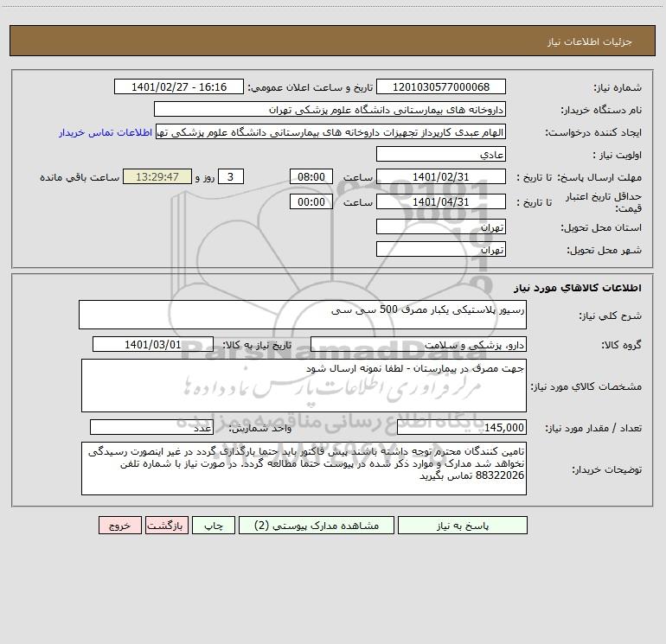
Task: Click countdown timer 13:29:47
Action: pyautogui.click(x=157, y=176)
